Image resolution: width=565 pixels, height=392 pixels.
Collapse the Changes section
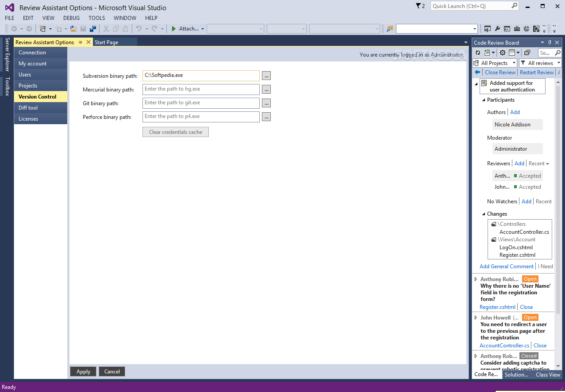coord(484,214)
